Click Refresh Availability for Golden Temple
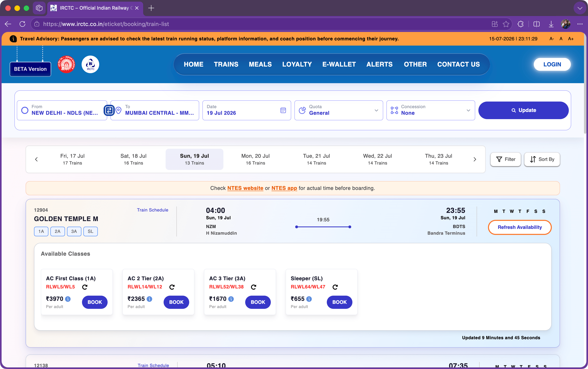The image size is (588, 369). [520, 227]
